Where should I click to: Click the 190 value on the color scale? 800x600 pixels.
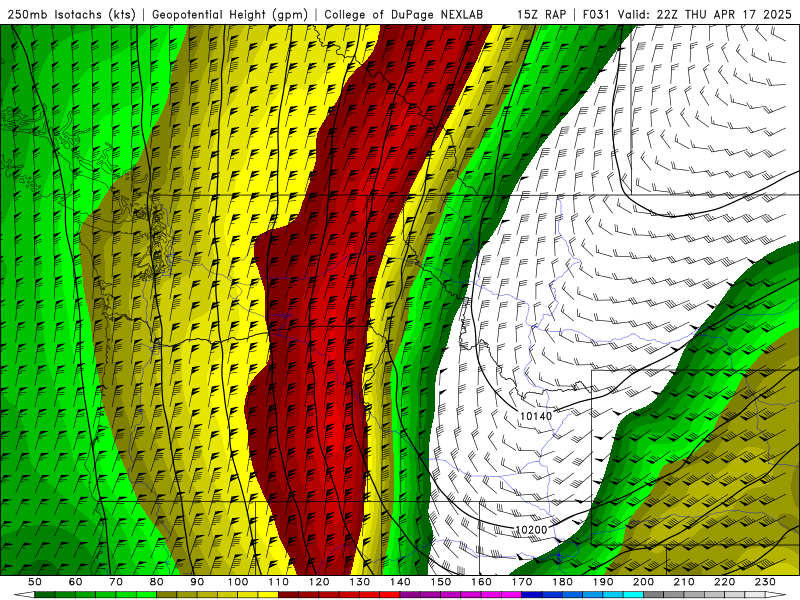[x=603, y=582]
